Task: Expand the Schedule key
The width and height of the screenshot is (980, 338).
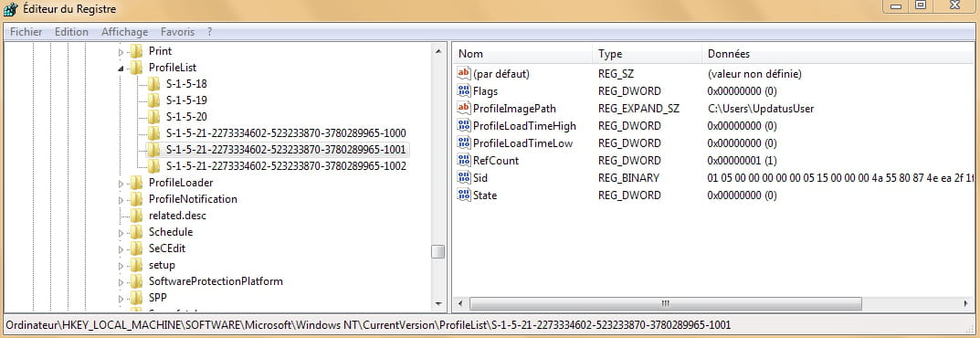Action: pyautogui.click(x=121, y=232)
